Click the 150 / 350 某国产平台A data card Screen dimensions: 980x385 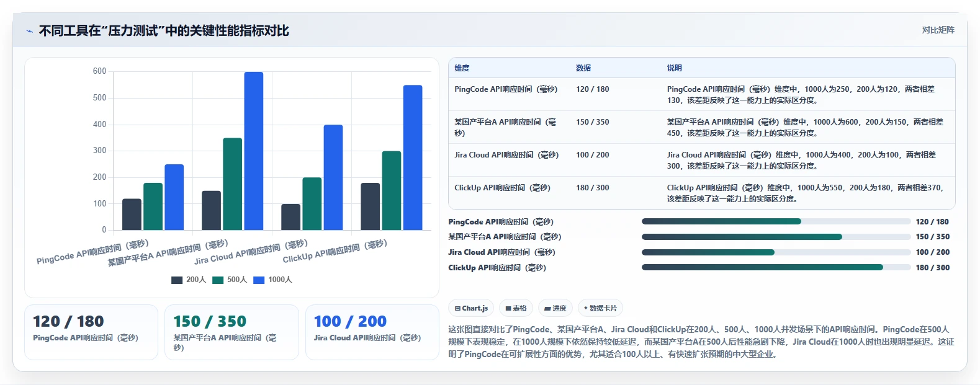[232, 332]
